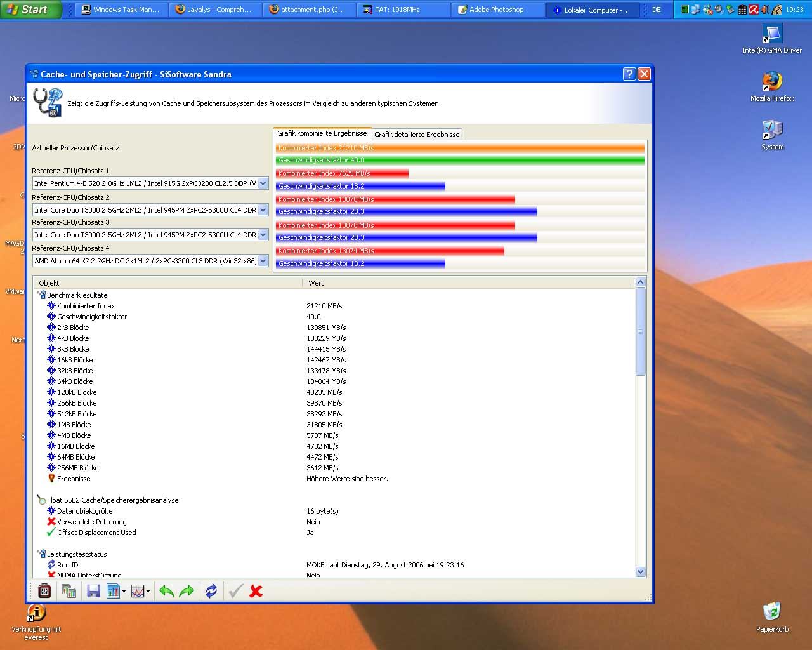Click the results list scrollbar thumb

pos(640,331)
